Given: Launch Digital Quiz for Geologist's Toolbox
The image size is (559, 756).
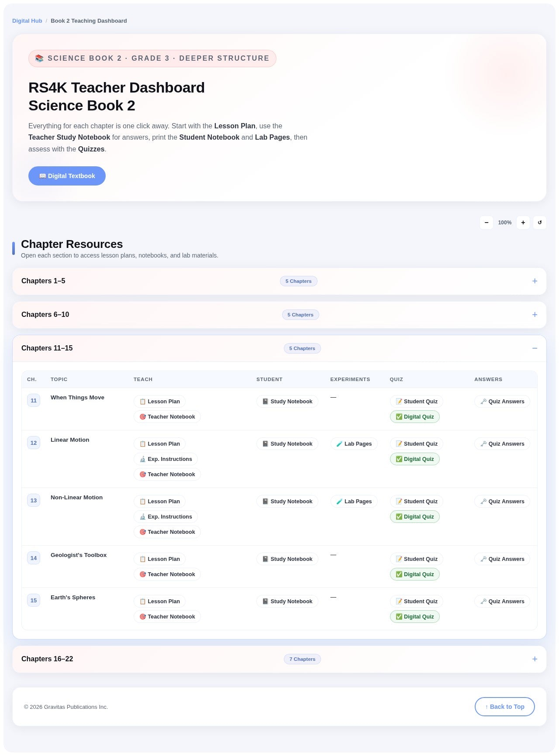Looking at the screenshot, I should click(x=414, y=574).
